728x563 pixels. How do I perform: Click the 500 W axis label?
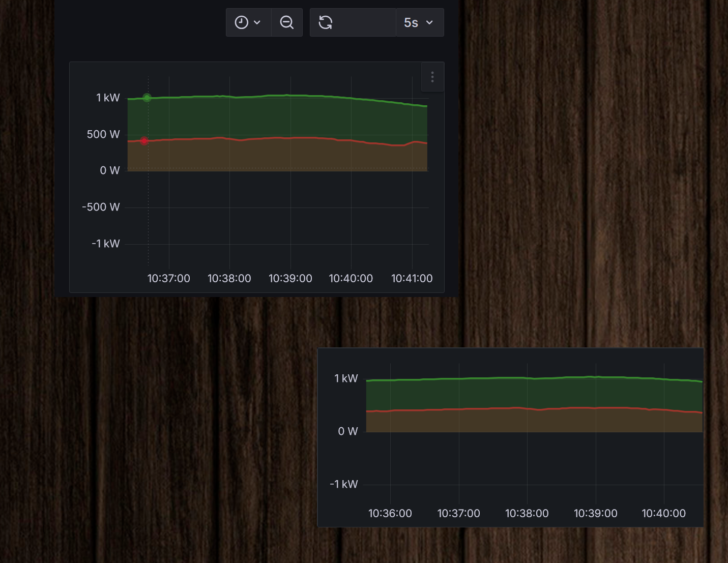(103, 134)
